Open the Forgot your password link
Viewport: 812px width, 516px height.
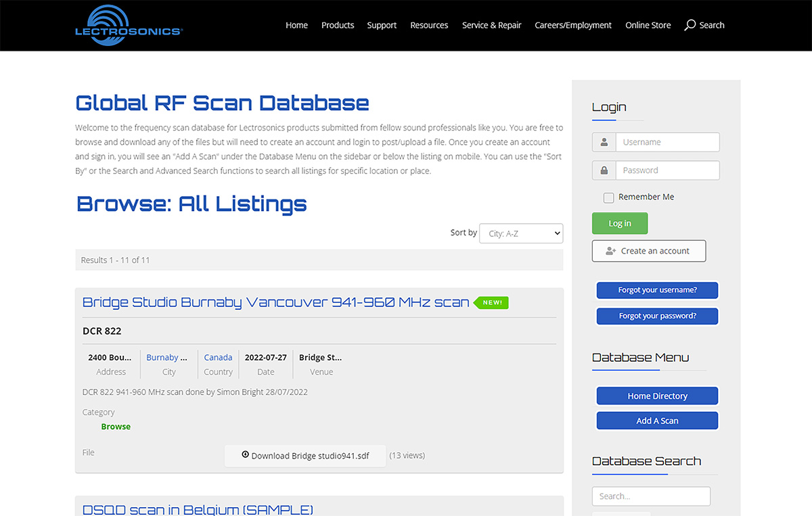click(656, 316)
